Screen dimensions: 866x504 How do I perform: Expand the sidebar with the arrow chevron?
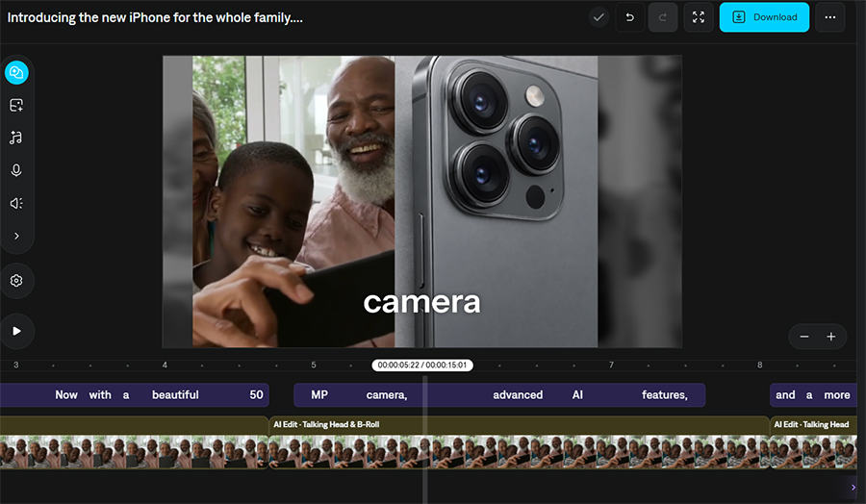(x=16, y=236)
